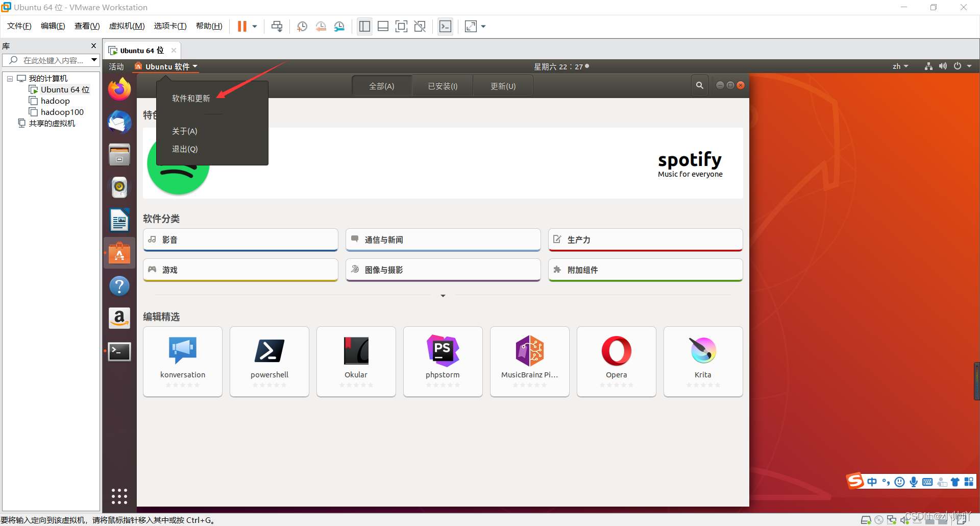Click the network icon in Ubuntu top bar

coord(928,66)
